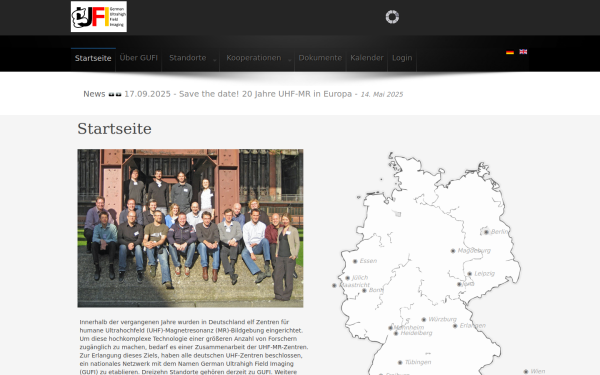Click the intro paragraph starting 'Innerhalb der vergangenen'
600x375 pixels.
click(x=194, y=347)
